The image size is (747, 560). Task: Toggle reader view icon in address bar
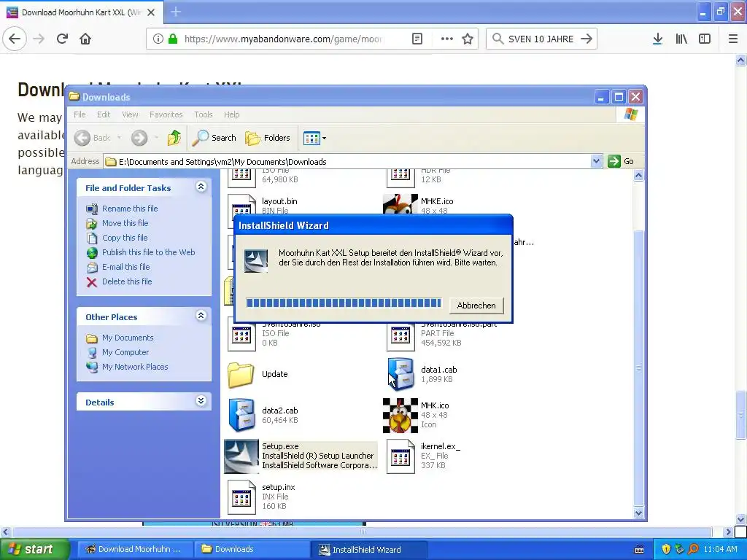click(x=417, y=39)
